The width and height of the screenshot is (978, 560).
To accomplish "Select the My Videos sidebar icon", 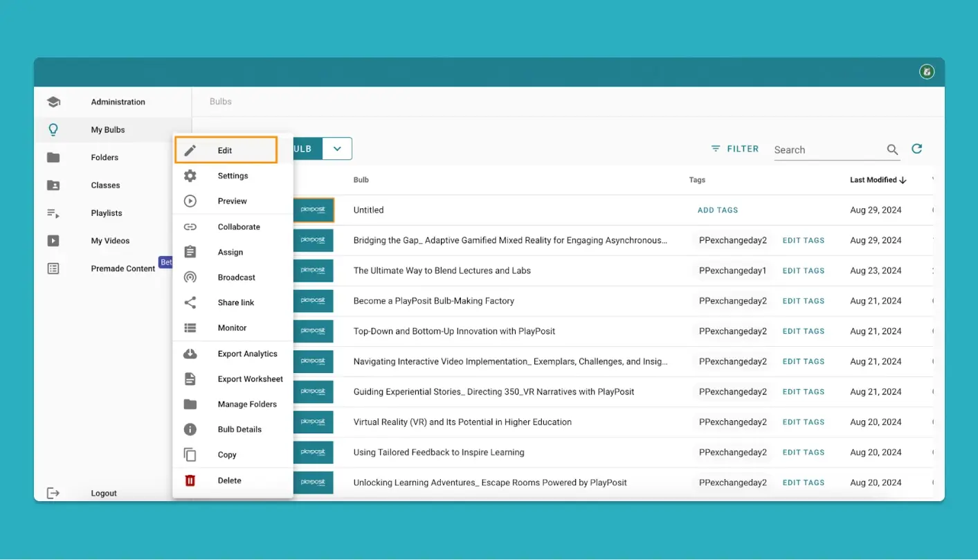I will pyautogui.click(x=53, y=240).
